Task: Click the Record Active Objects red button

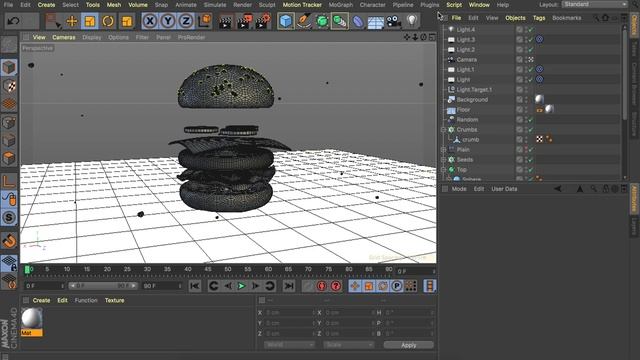Action: pos(322,286)
